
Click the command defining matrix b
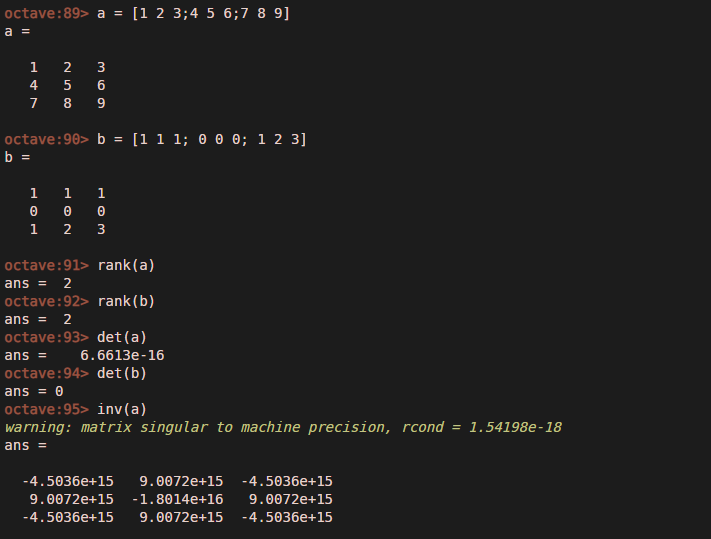[x=202, y=139]
